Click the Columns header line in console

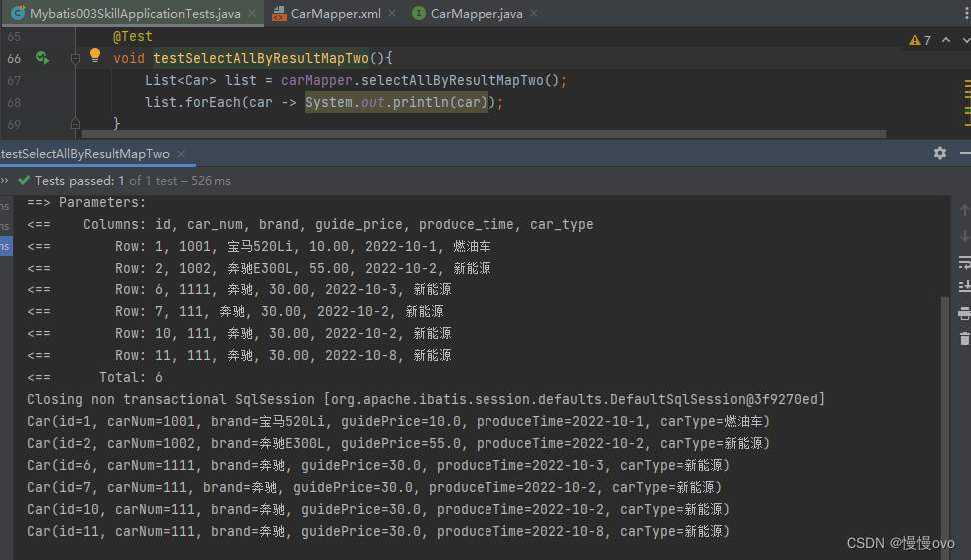[x=311, y=224]
